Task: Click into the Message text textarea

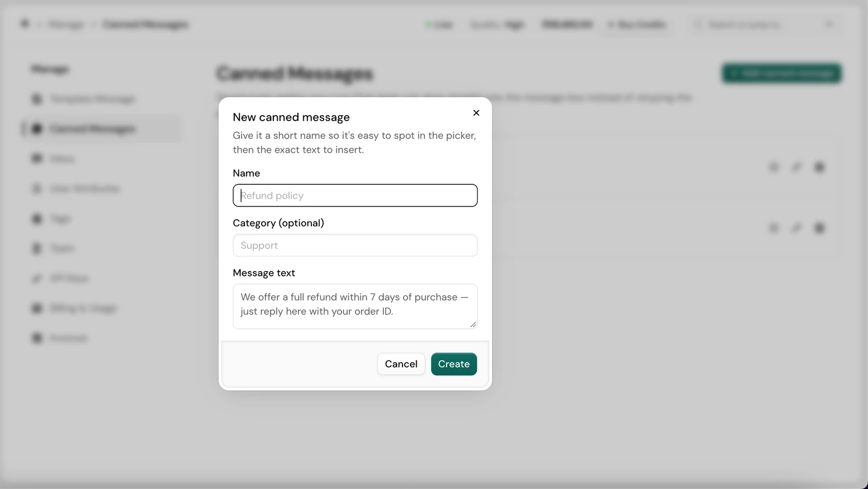Action: 355,306
